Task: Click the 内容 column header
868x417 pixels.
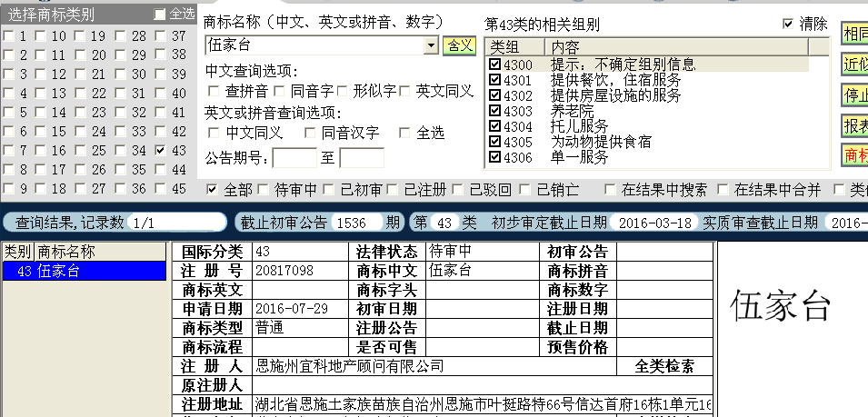Action: (x=677, y=47)
